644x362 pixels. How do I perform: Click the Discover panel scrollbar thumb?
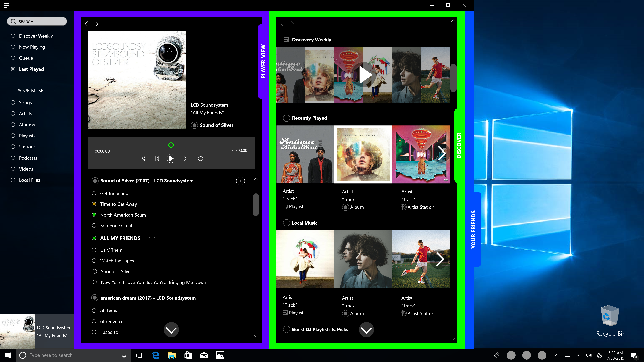(x=453, y=78)
